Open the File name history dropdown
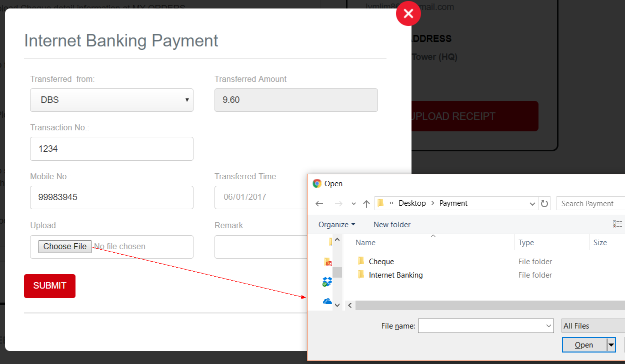Screen dimensions: 625x364 coord(549,326)
